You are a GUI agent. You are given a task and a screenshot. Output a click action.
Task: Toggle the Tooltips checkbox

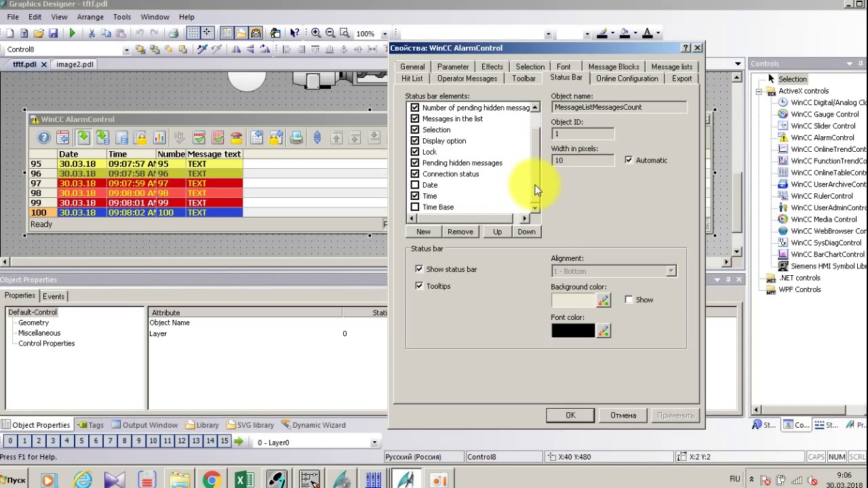point(419,286)
